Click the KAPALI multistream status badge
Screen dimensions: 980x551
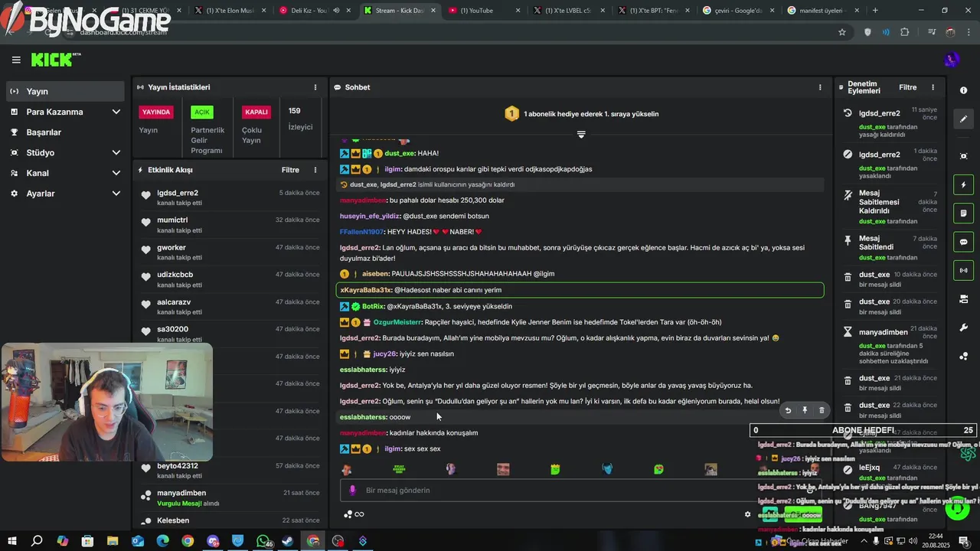pyautogui.click(x=256, y=112)
